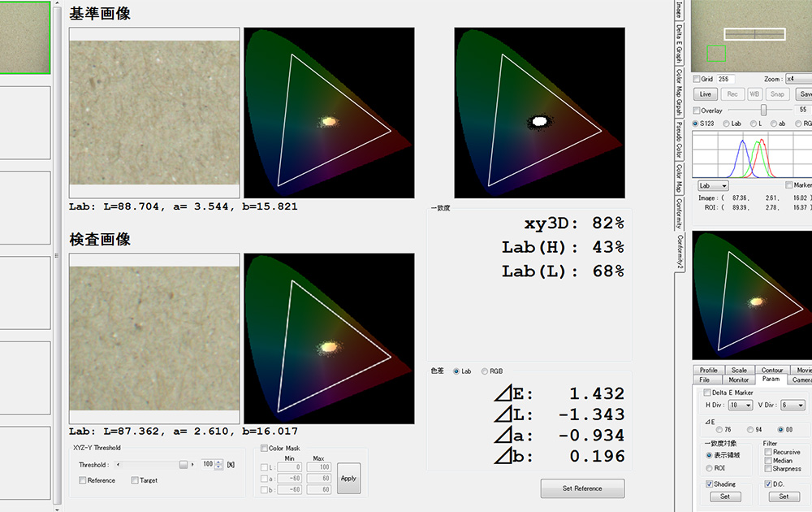Enable the Target threshold checkbox

click(x=135, y=480)
